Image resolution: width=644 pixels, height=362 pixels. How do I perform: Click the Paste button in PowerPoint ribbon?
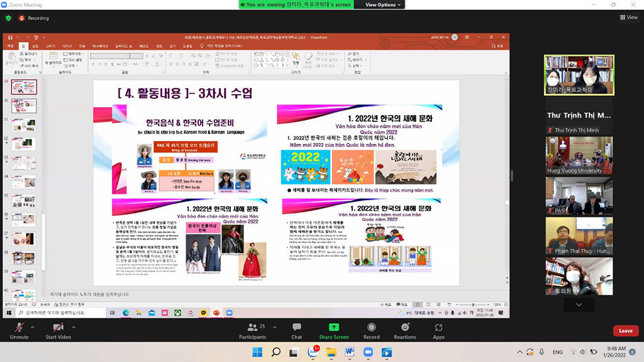click(11, 58)
